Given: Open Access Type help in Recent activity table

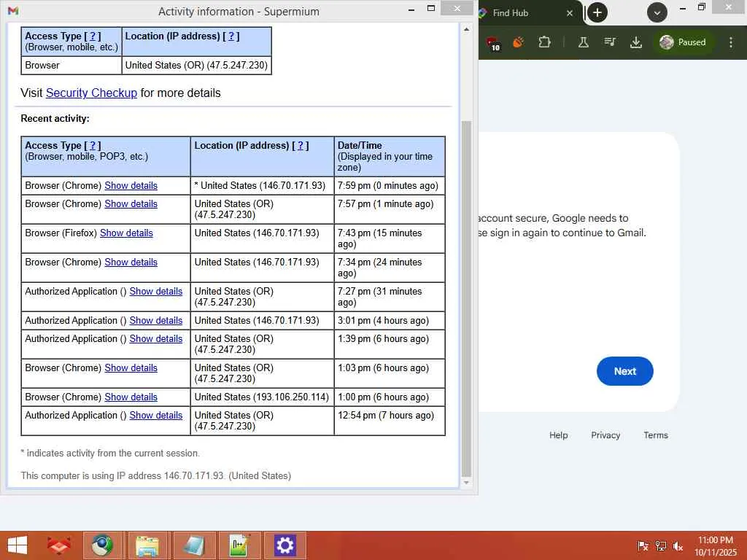Looking at the screenshot, I should pos(93,146).
